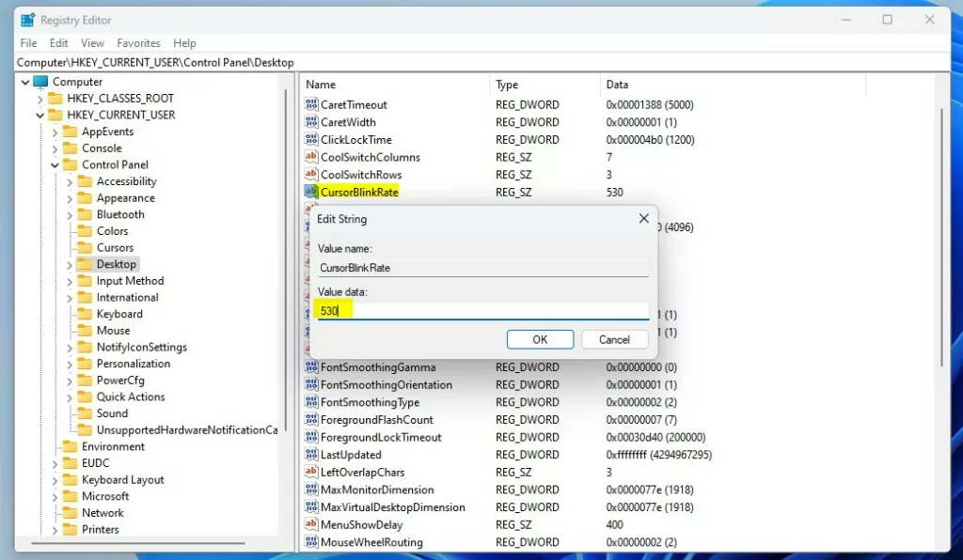Open the View menu
963x560 pixels.
click(x=92, y=43)
